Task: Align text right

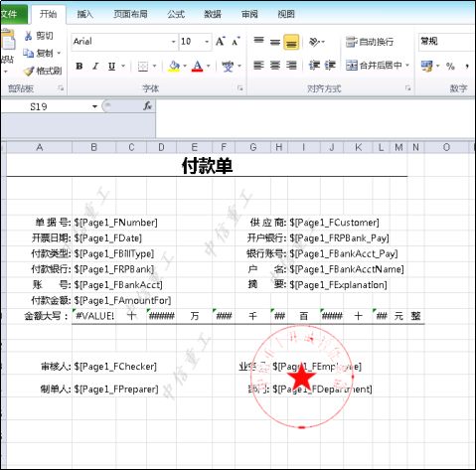Action: [x=291, y=66]
